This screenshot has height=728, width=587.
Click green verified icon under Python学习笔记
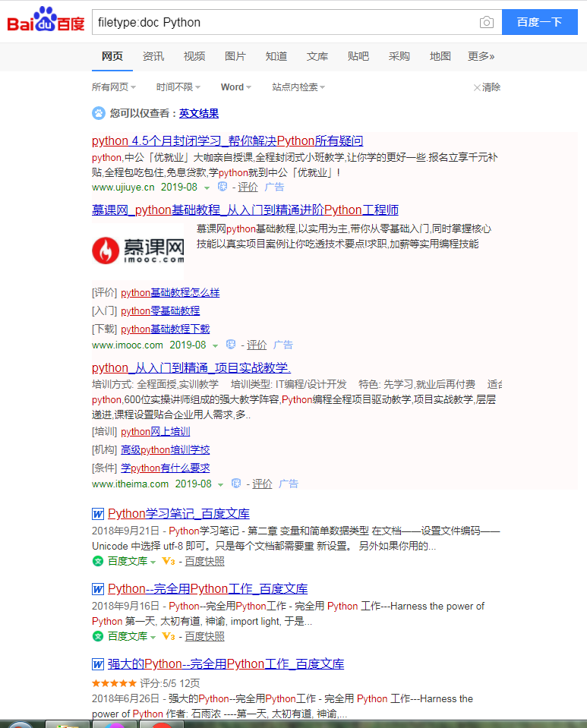[x=97, y=561]
